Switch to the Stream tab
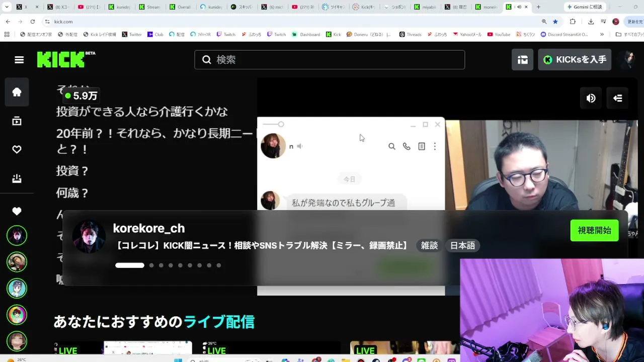This screenshot has width=644, height=362. tap(149, 7)
